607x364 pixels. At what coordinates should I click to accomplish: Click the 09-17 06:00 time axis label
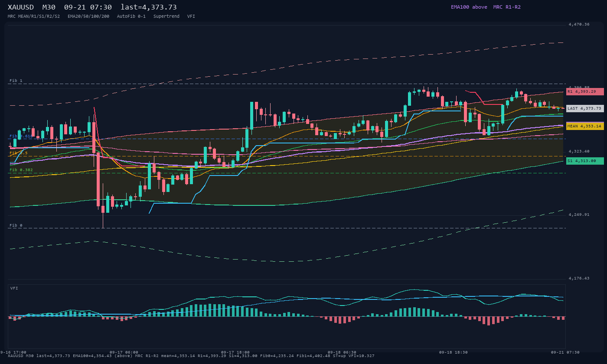[124, 352]
